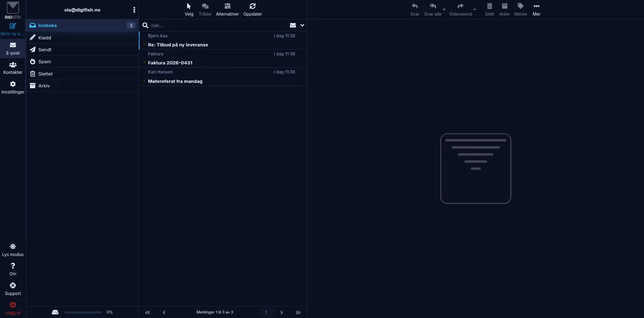The height and width of the screenshot is (318, 644).
Task: Go to previous page of messages
Action: [x=164, y=312]
